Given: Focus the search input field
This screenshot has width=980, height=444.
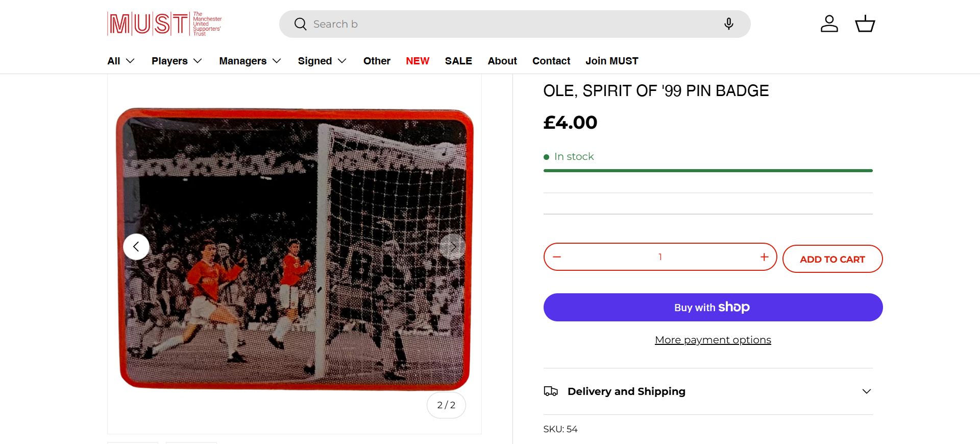Looking at the screenshot, I should [x=510, y=24].
